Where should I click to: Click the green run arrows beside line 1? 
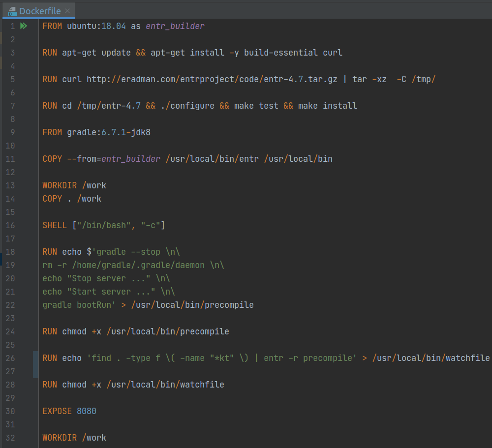tap(24, 26)
